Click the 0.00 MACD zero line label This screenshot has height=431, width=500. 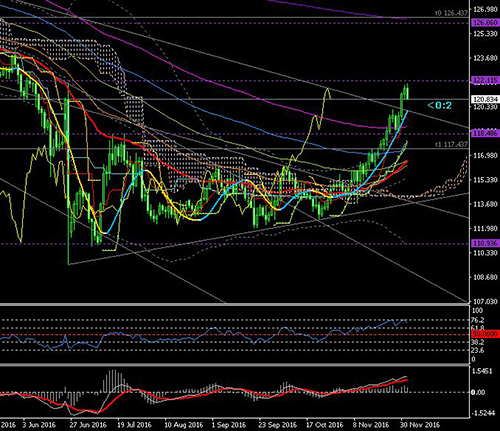pos(479,392)
